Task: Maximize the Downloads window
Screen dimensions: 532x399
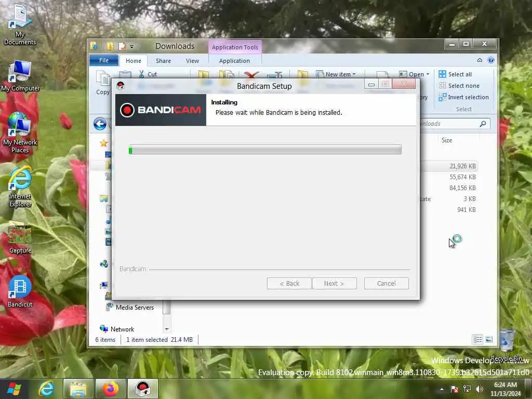Action: [x=466, y=44]
